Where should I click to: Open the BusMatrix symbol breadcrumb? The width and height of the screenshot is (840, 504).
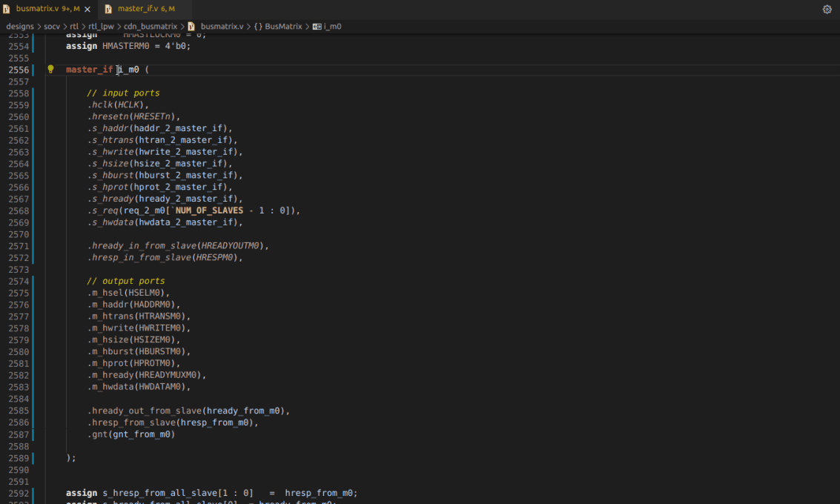283,26
